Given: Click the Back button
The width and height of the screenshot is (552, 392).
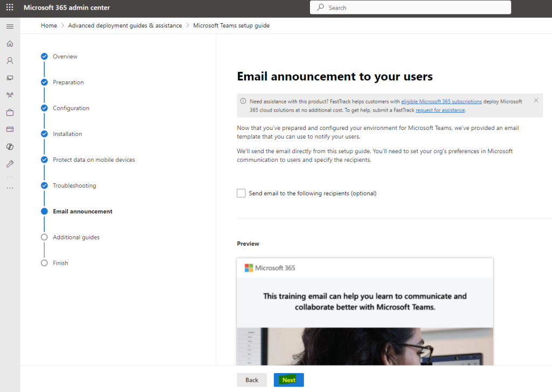Looking at the screenshot, I should click(252, 380).
